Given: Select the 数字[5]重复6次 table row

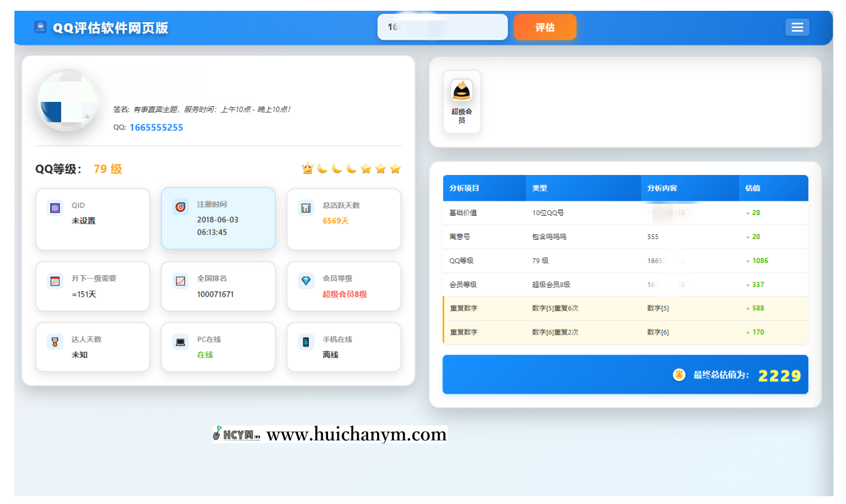Looking at the screenshot, I should pos(625,309).
